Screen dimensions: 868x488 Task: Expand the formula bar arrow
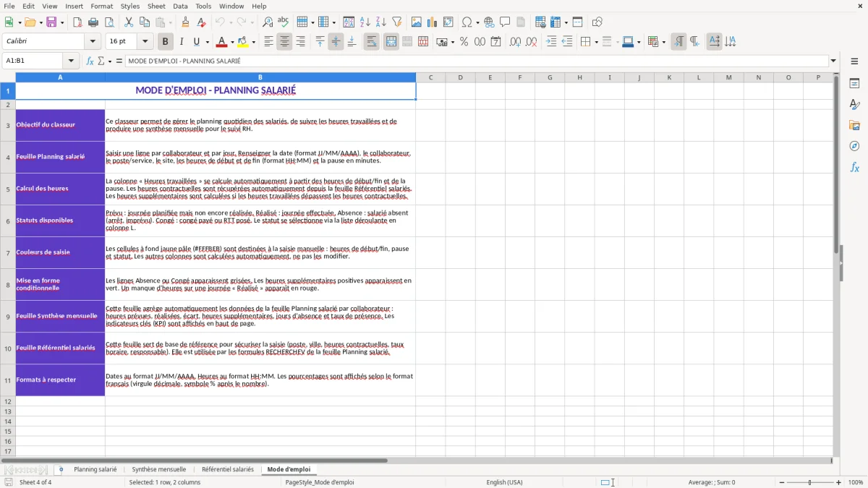833,61
